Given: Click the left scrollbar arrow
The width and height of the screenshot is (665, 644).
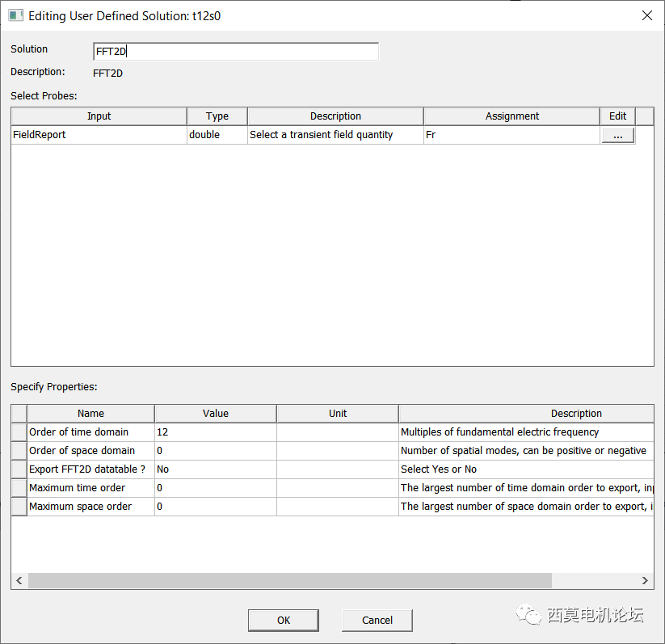Looking at the screenshot, I should [x=19, y=580].
